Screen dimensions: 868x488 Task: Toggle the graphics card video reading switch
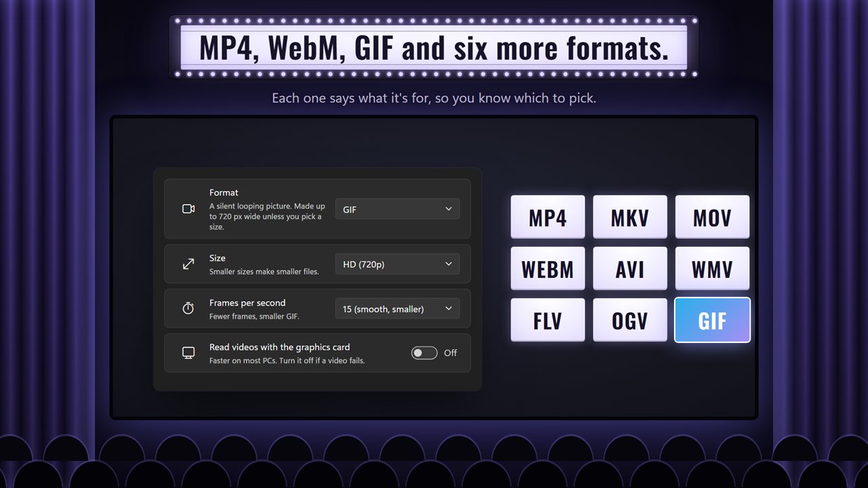coord(424,352)
